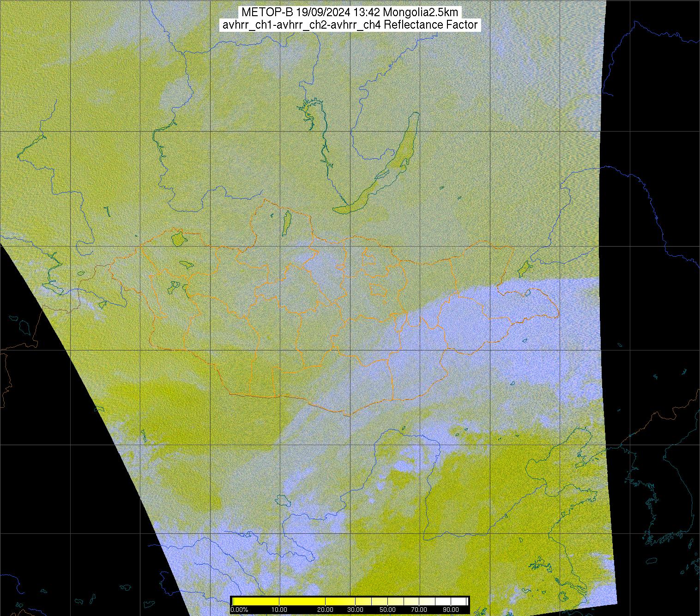Pick the white end of the color bar
Screen dimensions: 700x616
pyautogui.click(x=457, y=601)
